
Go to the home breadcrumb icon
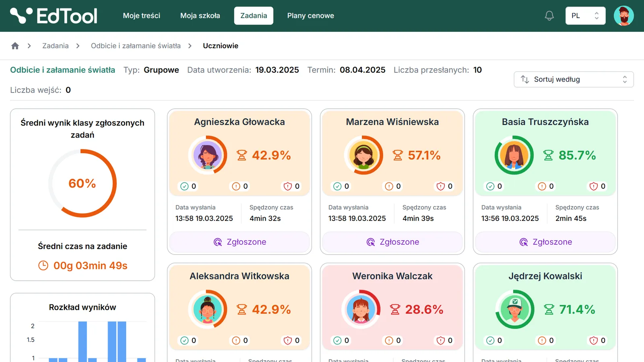15,46
